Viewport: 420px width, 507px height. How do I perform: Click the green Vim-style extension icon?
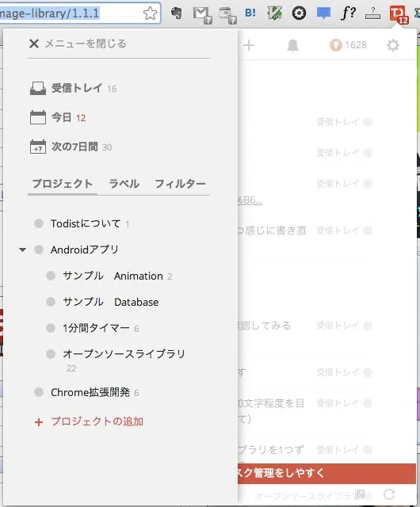click(x=274, y=13)
